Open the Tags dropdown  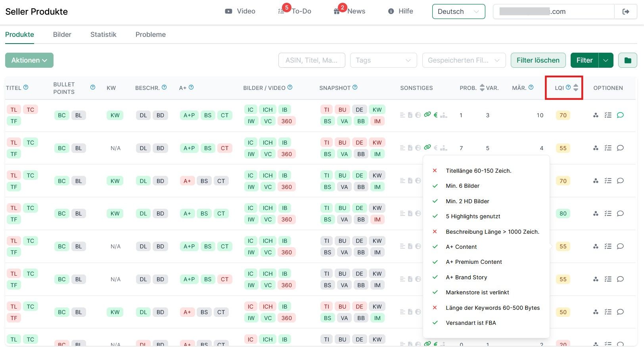[x=383, y=60]
